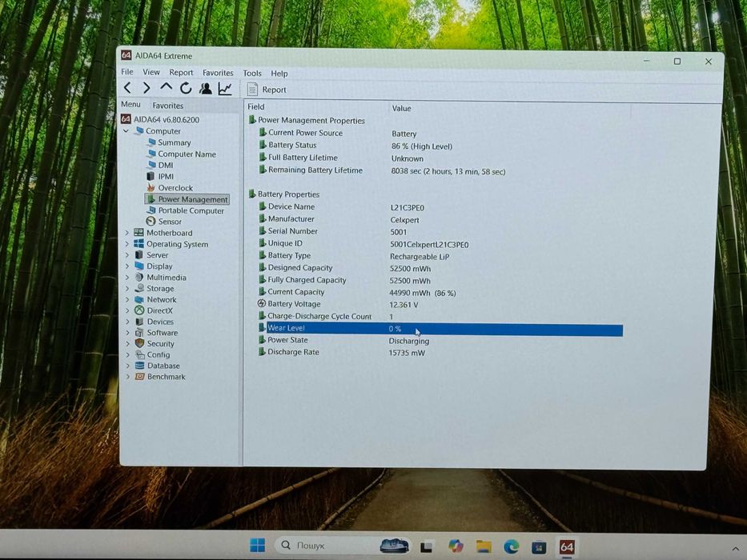747x560 pixels.
Task: Expand the Server node
Action: (x=127, y=255)
